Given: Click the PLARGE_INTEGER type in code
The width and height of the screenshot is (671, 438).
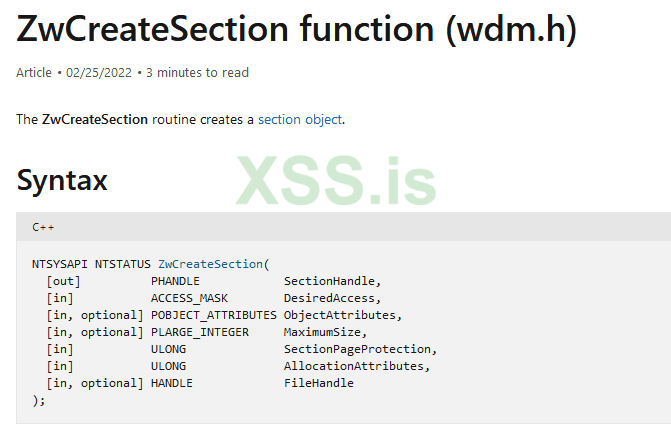Looking at the screenshot, I should click(x=200, y=332).
